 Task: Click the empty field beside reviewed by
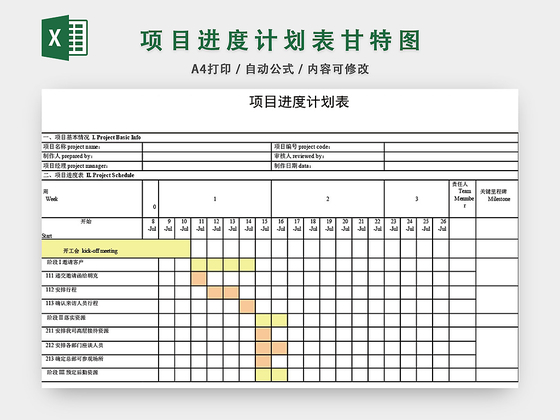click(x=451, y=156)
